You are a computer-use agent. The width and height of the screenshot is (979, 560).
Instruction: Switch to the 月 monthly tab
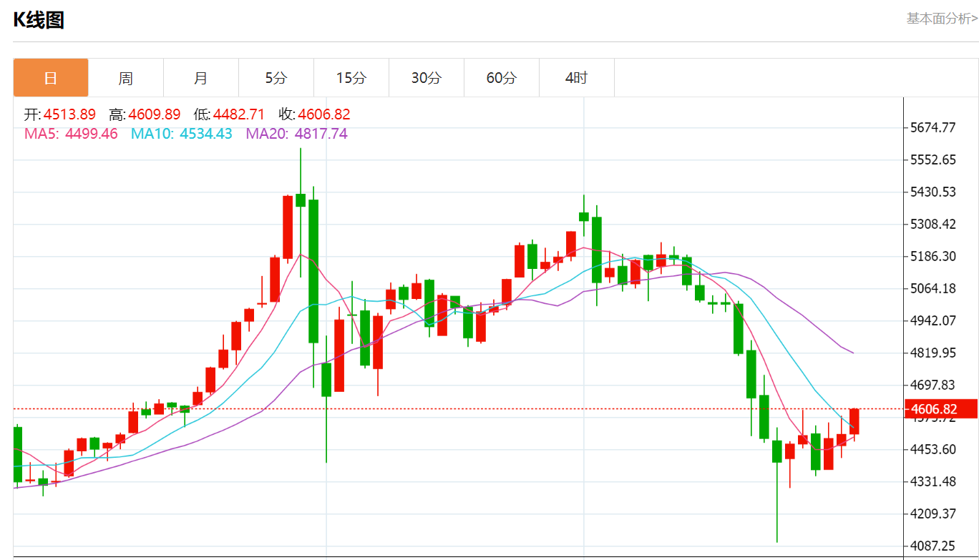click(x=201, y=78)
